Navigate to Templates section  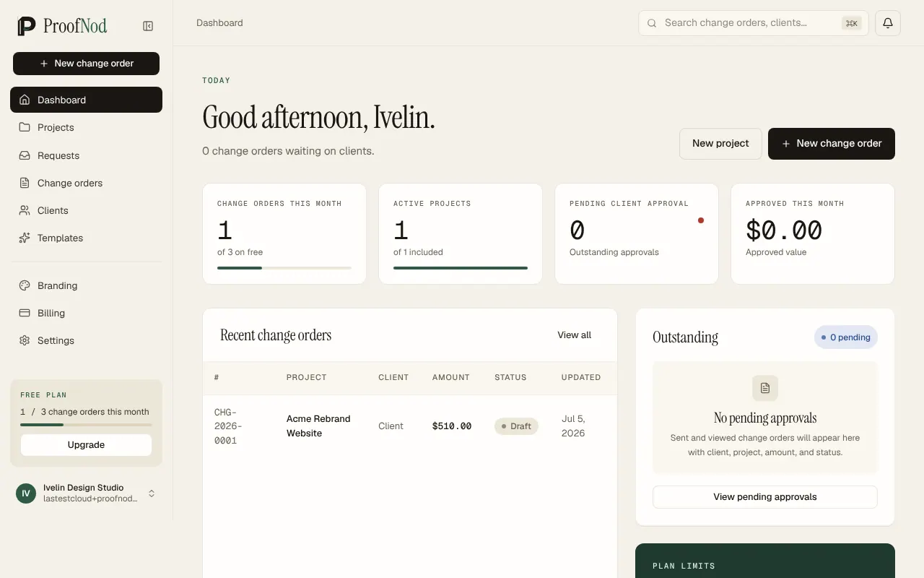(x=86, y=238)
